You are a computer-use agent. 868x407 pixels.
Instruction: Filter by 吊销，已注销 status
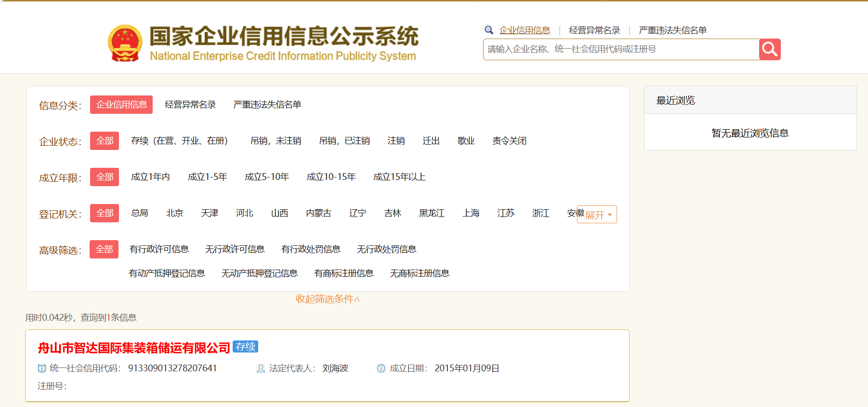(344, 141)
